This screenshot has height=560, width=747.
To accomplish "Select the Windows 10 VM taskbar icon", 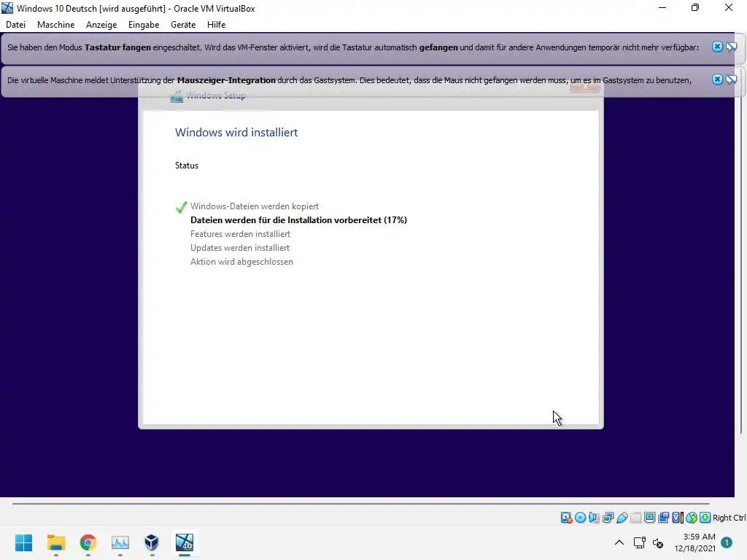I will (x=185, y=542).
